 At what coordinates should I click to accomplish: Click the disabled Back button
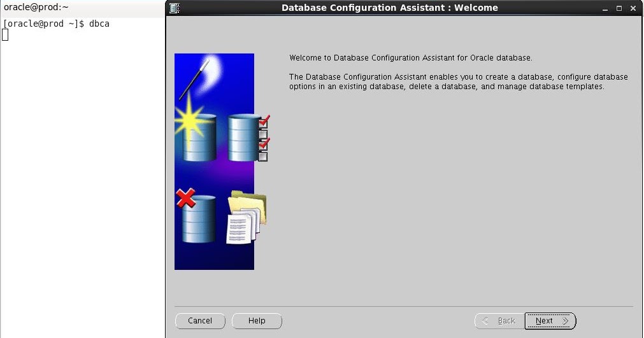(x=499, y=321)
